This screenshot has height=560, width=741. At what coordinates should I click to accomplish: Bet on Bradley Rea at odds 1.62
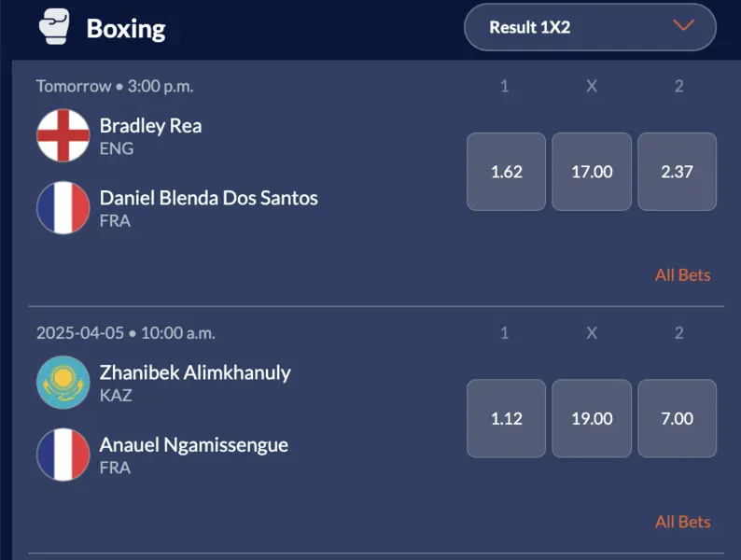point(506,172)
